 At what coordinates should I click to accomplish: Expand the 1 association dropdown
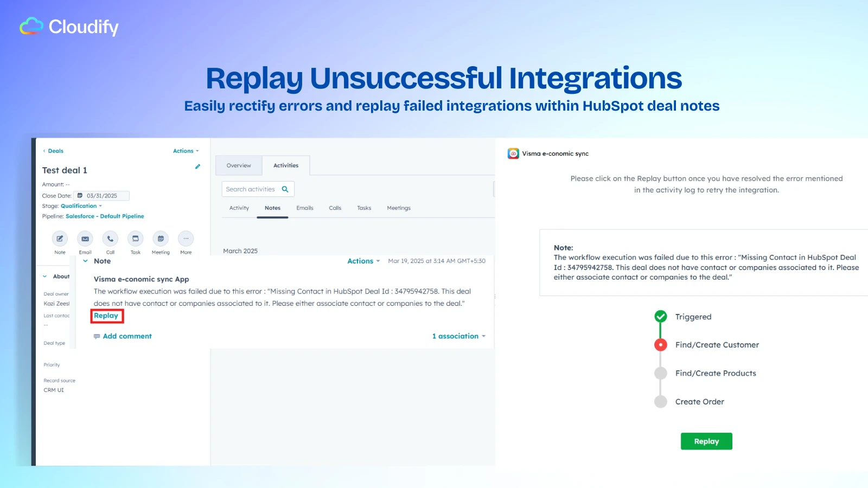(x=459, y=336)
